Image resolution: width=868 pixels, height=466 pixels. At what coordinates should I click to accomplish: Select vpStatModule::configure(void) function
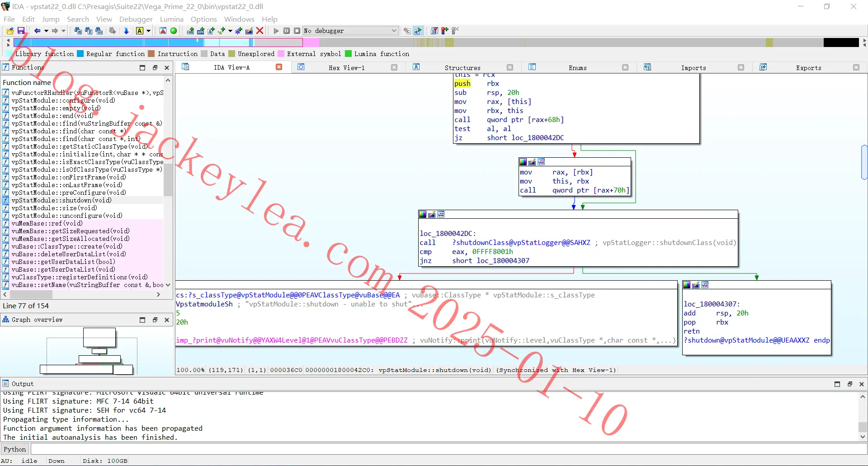coord(63,100)
